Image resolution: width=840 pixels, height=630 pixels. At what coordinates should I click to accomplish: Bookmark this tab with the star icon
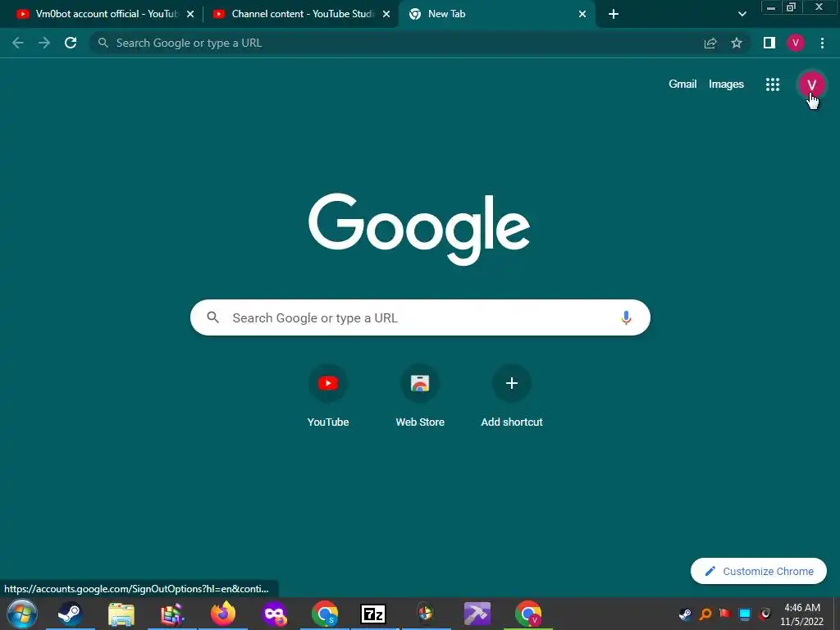tap(737, 43)
